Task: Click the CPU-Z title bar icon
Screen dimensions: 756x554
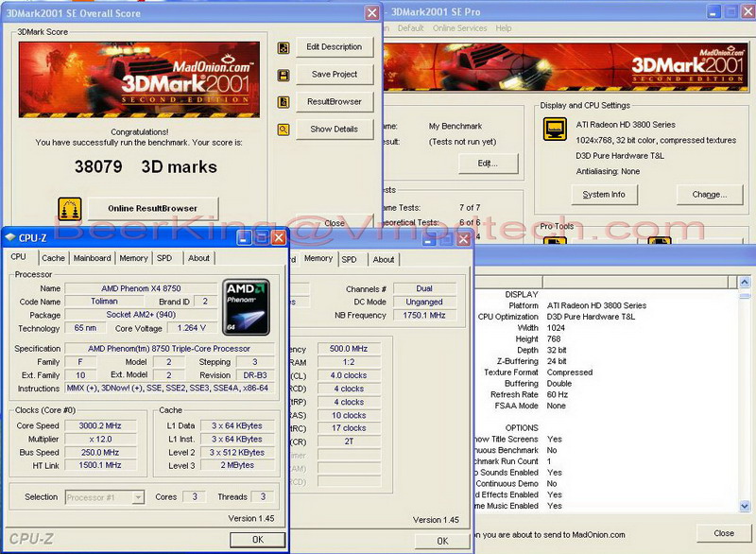Action: pos(10,237)
